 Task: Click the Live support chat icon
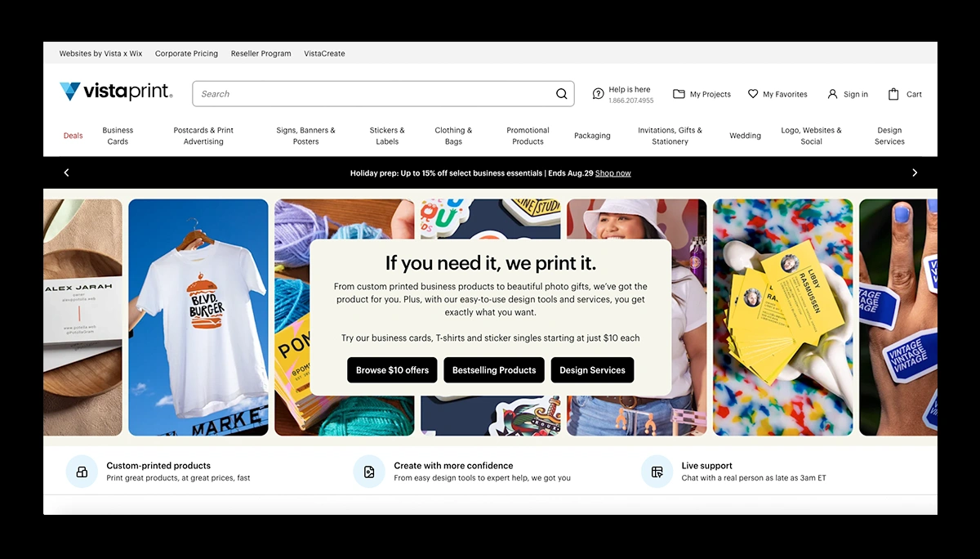coord(657,472)
